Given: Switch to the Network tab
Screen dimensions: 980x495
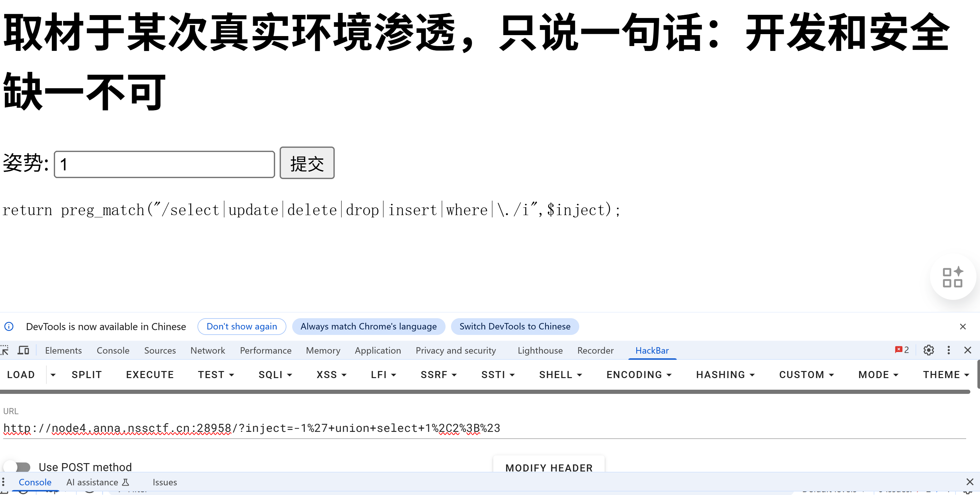Looking at the screenshot, I should [x=207, y=350].
